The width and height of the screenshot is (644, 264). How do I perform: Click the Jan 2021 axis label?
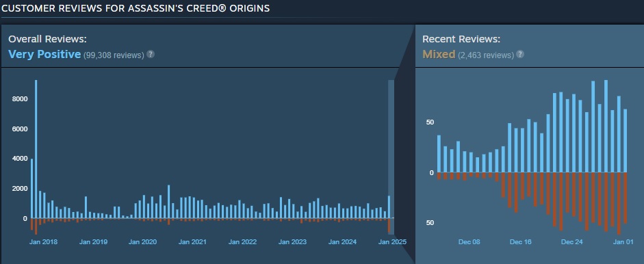192,242
